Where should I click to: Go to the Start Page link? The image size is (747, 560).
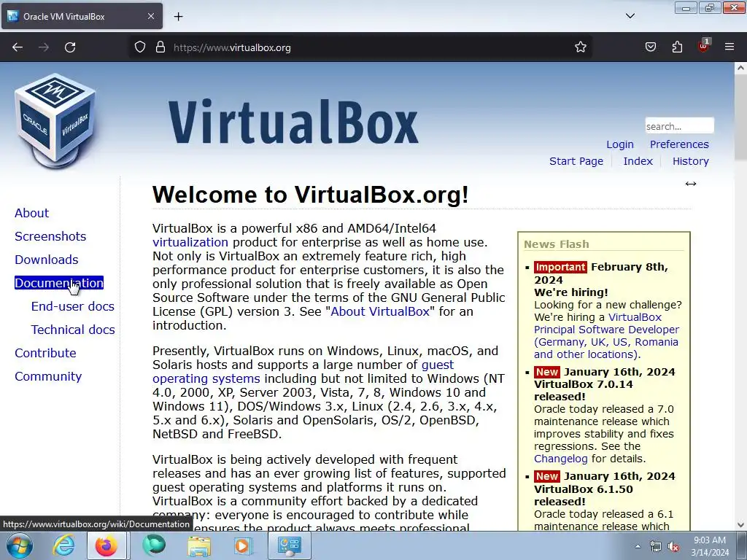576,161
